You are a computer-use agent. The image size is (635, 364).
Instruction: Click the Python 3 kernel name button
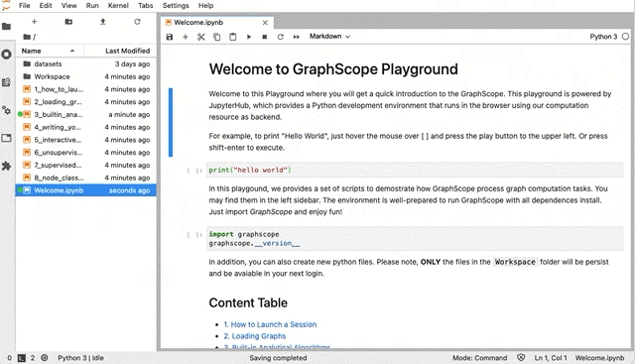coord(603,37)
